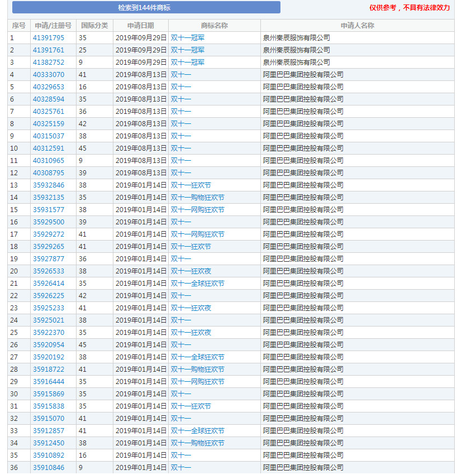Click the 检索到144件商标 results banner
This screenshot has height=475, width=476.
(x=146, y=7)
